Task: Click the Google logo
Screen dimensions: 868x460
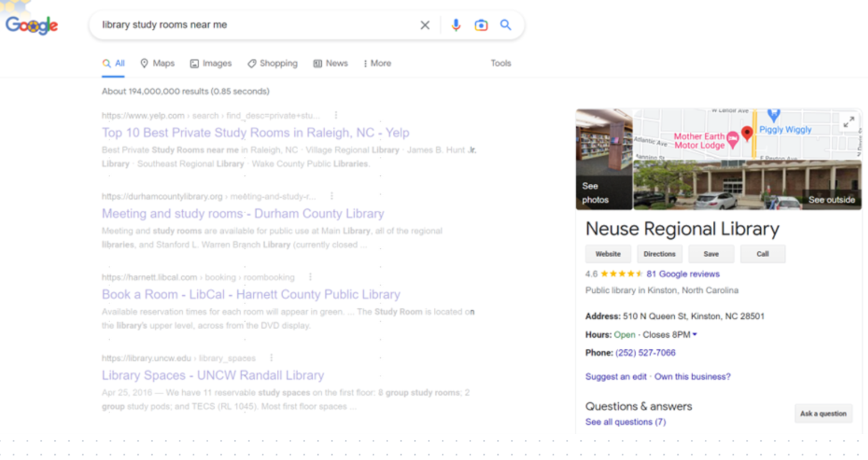Action: tap(32, 25)
